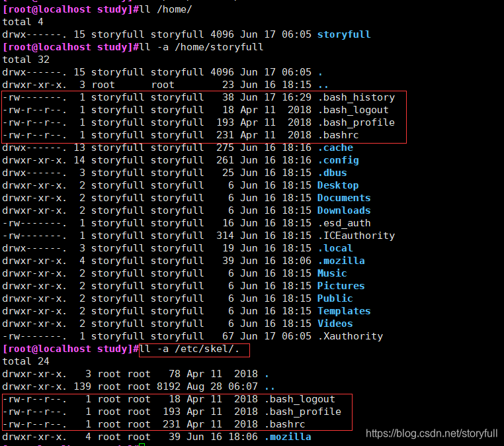The width and height of the screenshot is (504, 446).
Task: Click the blue storyfull directory name
Action: coord(344,34)
